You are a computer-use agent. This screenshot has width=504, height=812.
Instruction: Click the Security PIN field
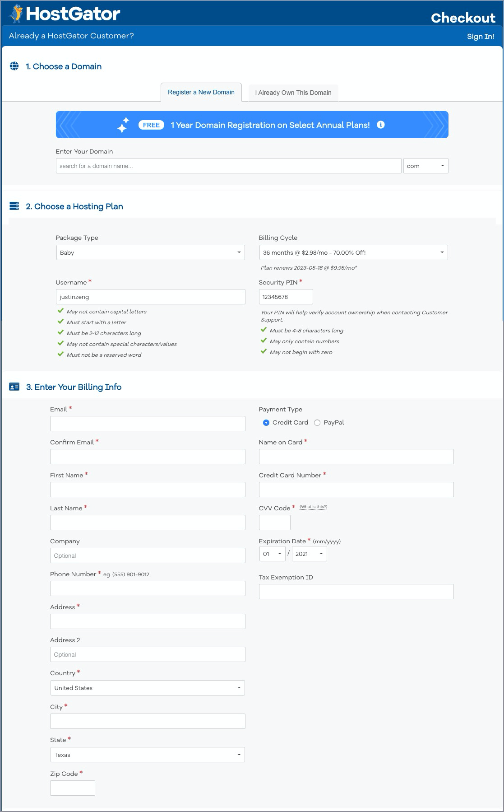point(286,297)
